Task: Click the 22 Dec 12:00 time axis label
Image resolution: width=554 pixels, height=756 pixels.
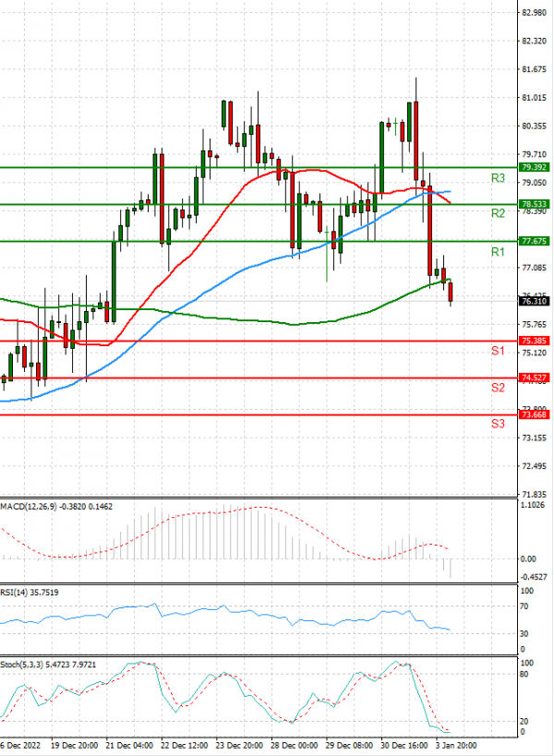Action: tap(184, 746)
